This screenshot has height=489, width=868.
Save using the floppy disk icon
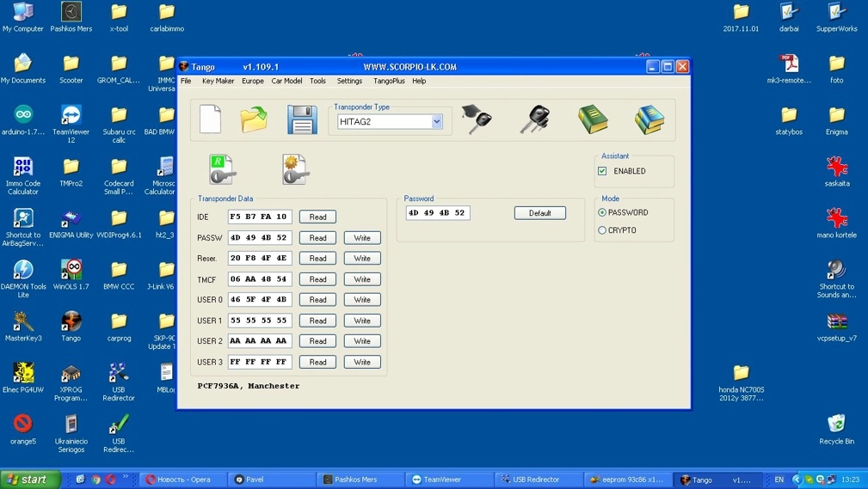[x=302, y=119]
